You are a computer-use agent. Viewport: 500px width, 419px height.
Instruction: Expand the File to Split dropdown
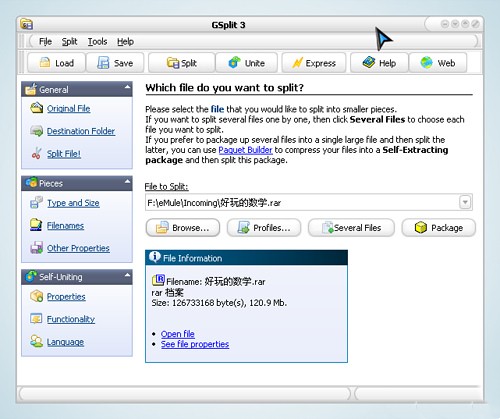point(465,202)
